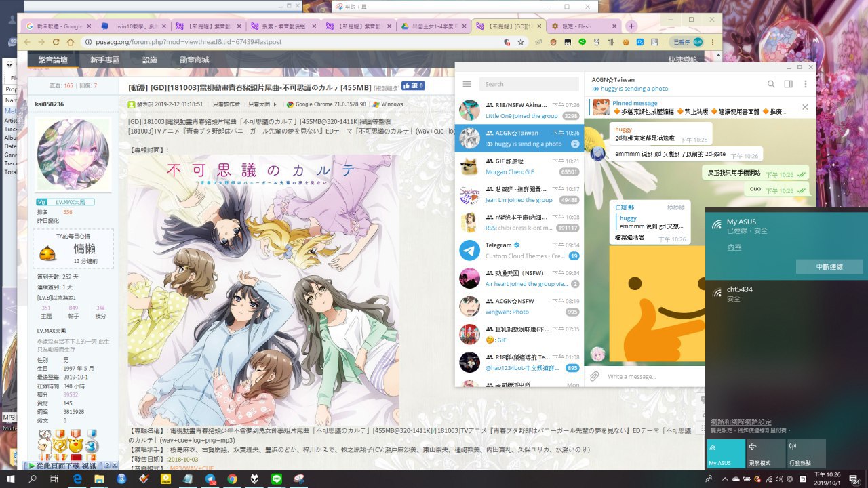Open 內容 properties for My ASUS network
This screenshot has width=868, height=488.
pos(734,247)
